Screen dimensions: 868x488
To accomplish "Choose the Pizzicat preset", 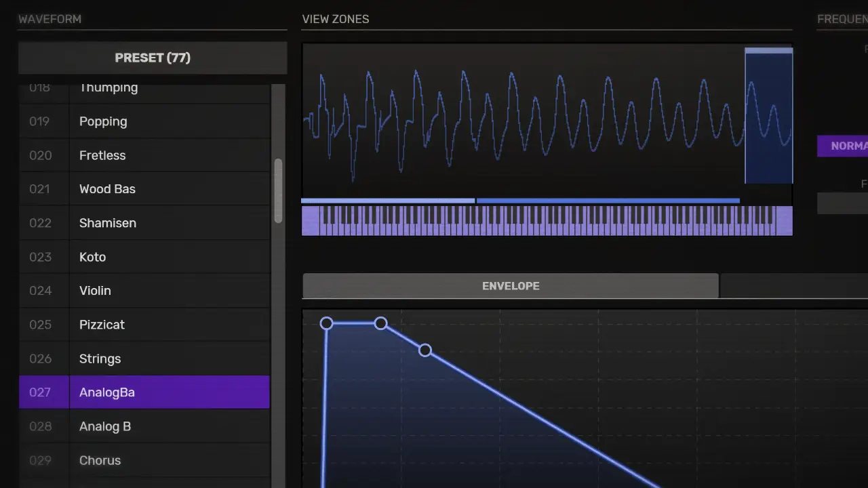I will point(144,325).
